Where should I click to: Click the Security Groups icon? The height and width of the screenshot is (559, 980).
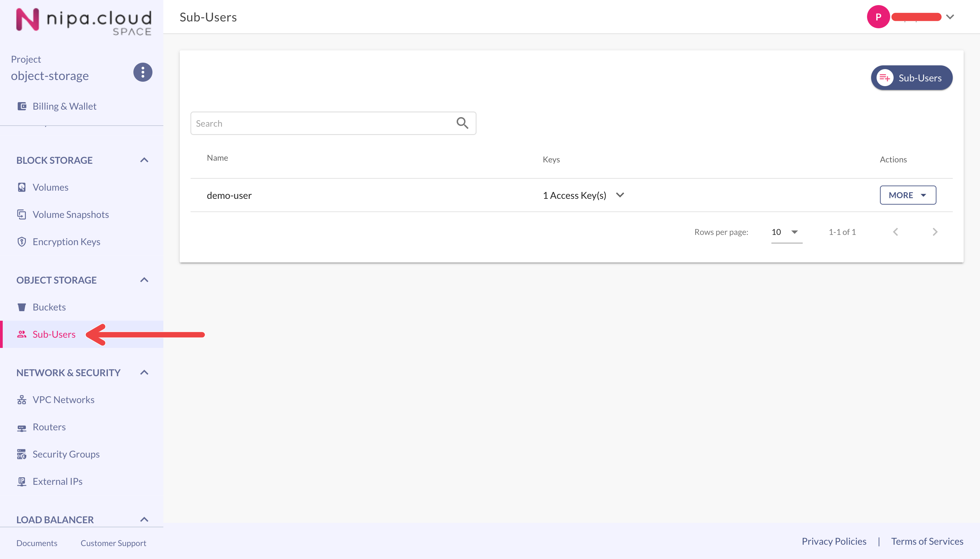pos(22,454)
